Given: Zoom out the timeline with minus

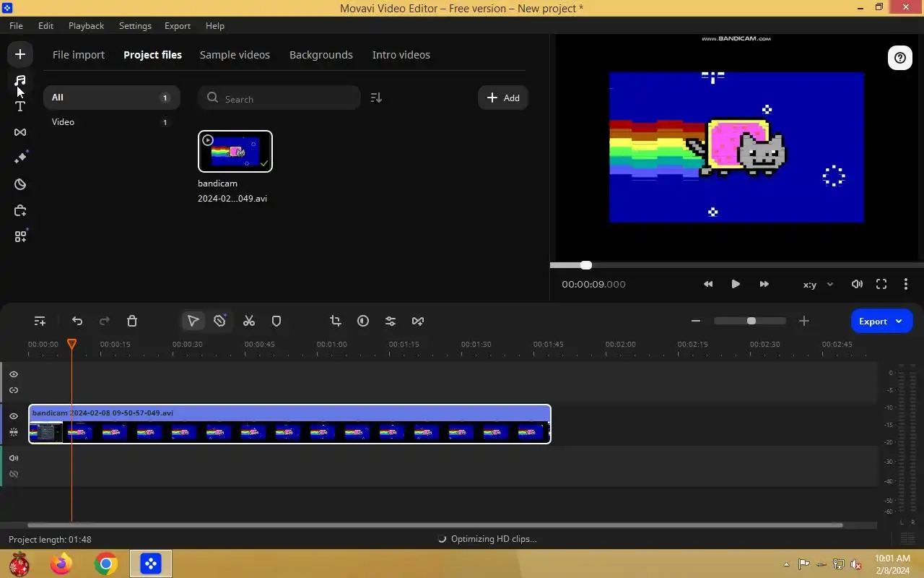Looking at the screenshot, I should click(x=696, y=321).
